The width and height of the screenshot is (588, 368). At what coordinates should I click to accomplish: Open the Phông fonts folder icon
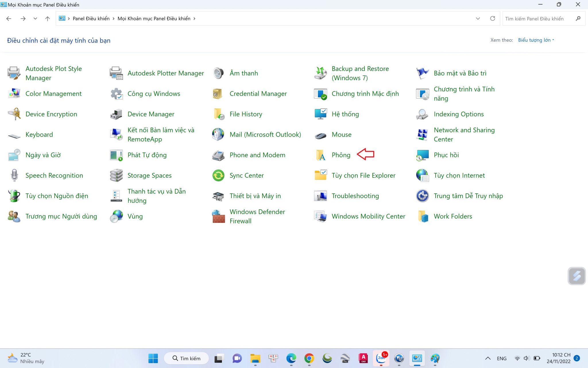[x=320, y=155]
